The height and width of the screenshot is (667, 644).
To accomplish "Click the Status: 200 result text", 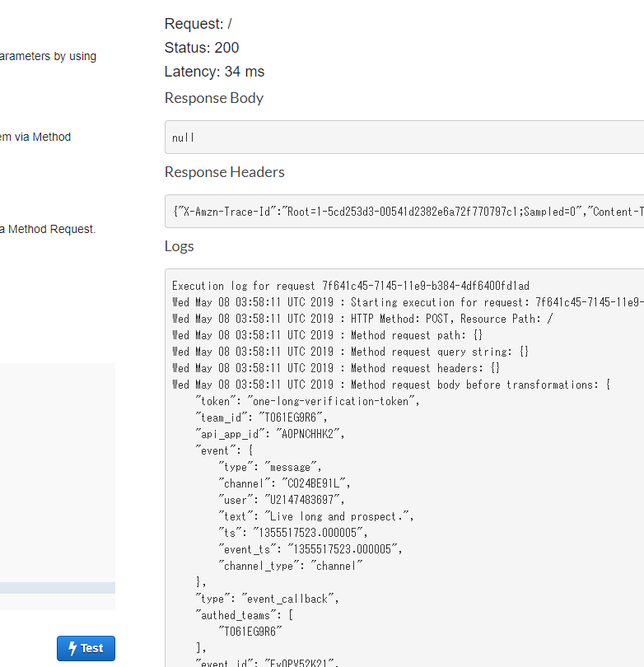I will 201,48.
